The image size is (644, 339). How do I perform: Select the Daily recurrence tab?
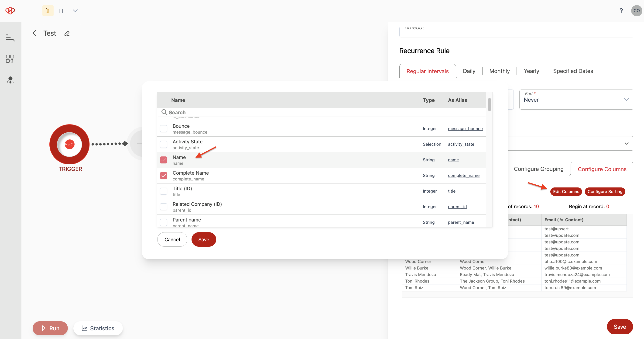[x=469, y=71]
